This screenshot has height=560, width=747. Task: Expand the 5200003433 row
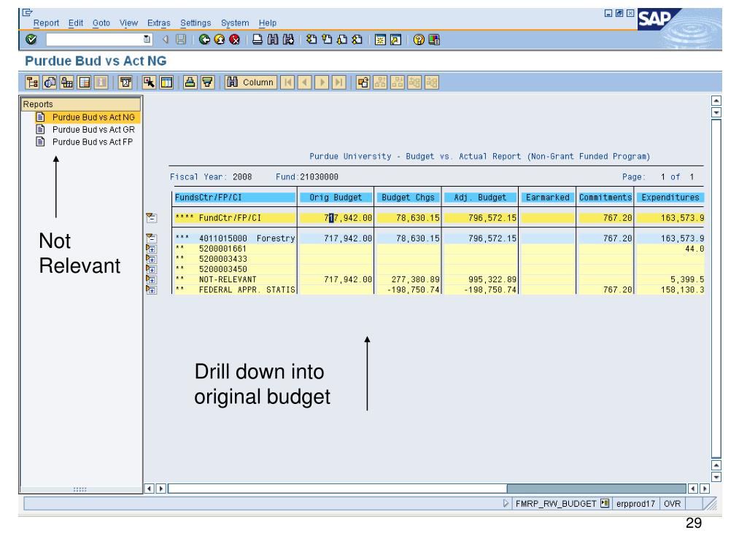(152, 259)
